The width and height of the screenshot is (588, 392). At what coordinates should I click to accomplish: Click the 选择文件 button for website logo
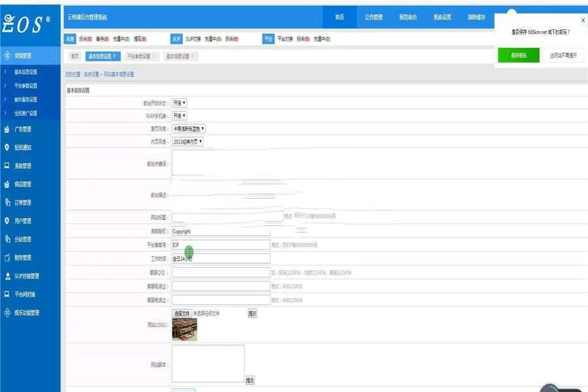click(182, 314)
